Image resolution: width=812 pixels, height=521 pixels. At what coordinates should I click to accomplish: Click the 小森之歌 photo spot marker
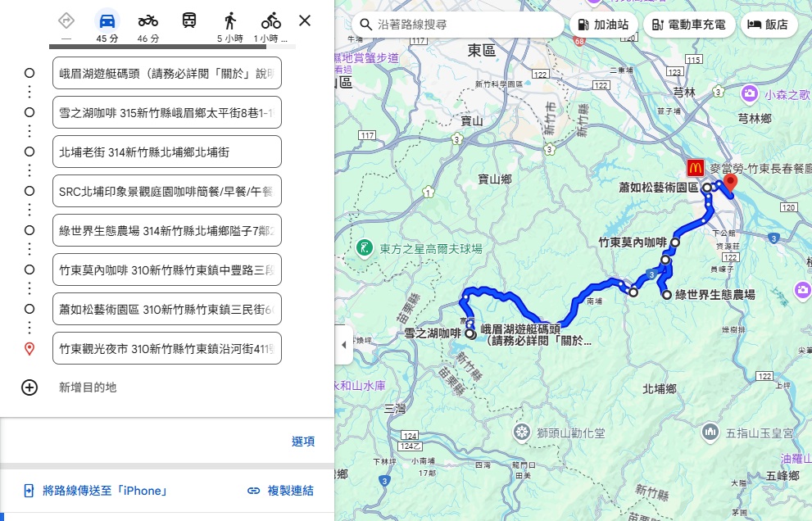pos(749,94)
